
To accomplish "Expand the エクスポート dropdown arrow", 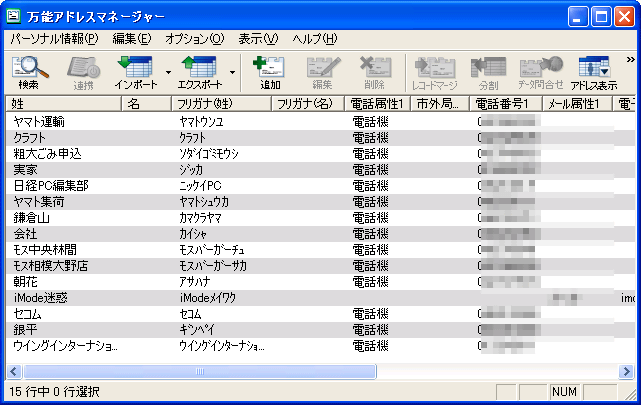I will pyautogui.click(x=232, y=73).
